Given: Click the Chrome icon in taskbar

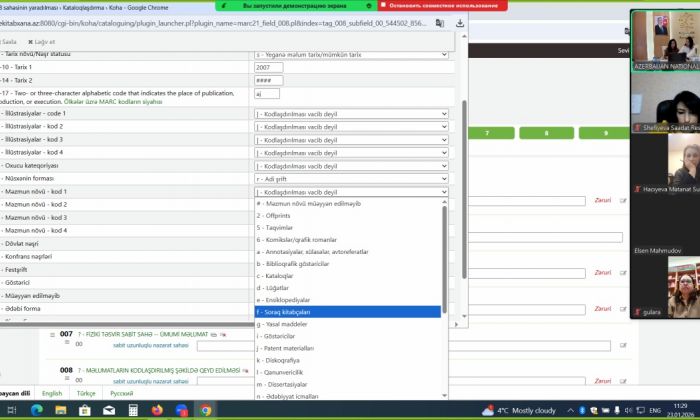Looking at the screenshot, I should tap(205, 410).
